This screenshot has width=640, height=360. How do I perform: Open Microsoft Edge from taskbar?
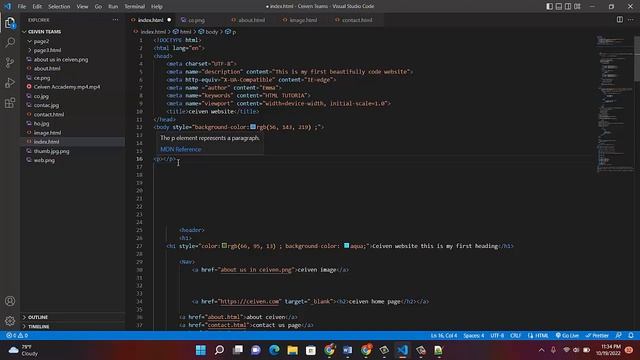pos(274,350)
